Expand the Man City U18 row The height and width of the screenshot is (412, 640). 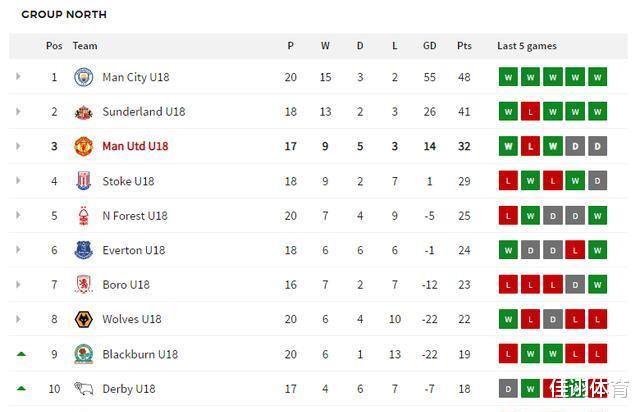18,77
